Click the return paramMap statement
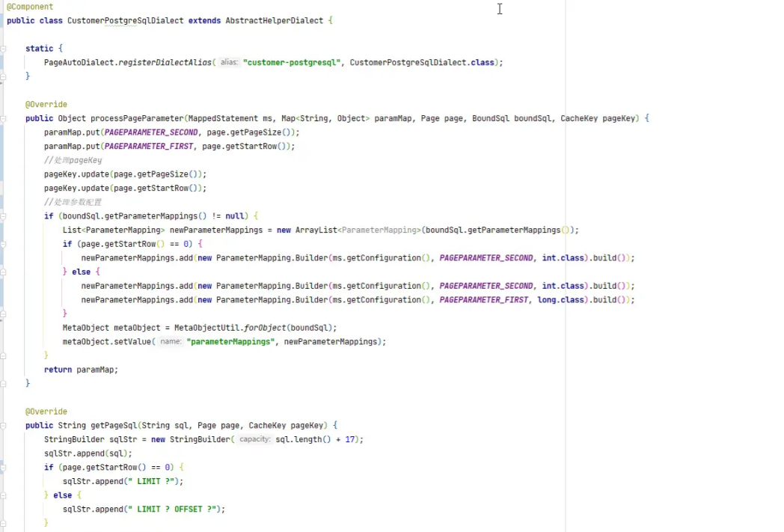This screenshot has width=784, height=532. [82, 369]
